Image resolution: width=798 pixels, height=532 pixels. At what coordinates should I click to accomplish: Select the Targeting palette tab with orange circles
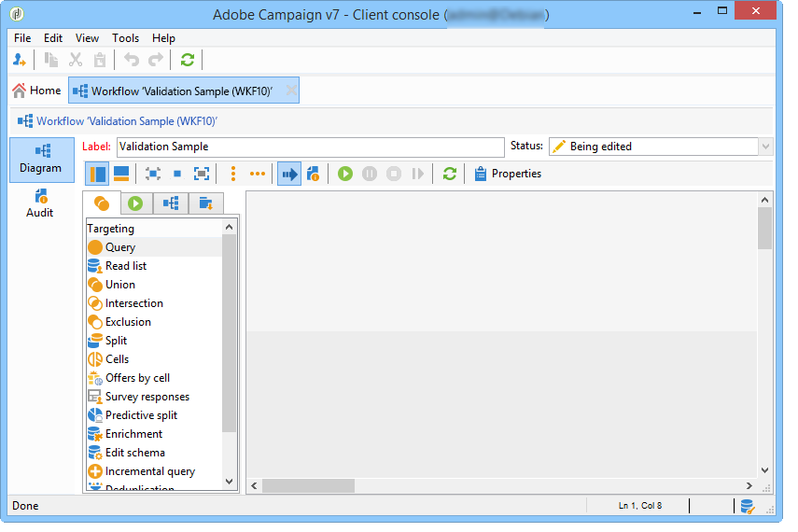(102, 203)
